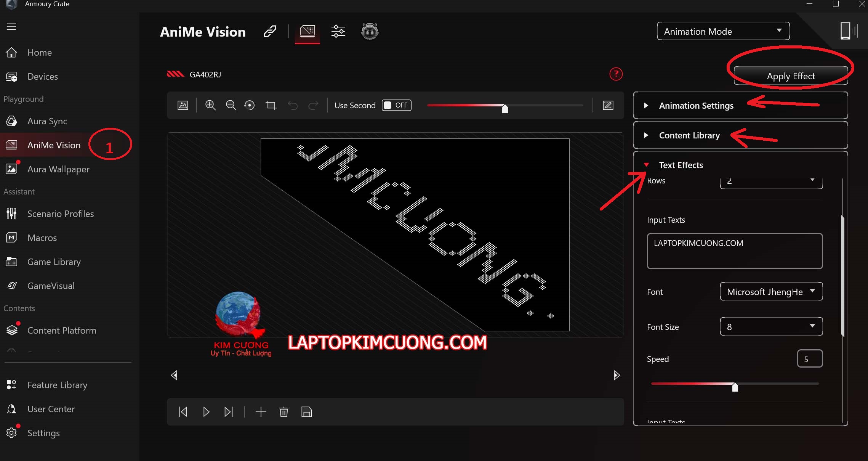Image resolution: width=868 pixels, height=461 pixels.
Task: Click the zoom out magnifier icon
Action: (x=231, y=105)
